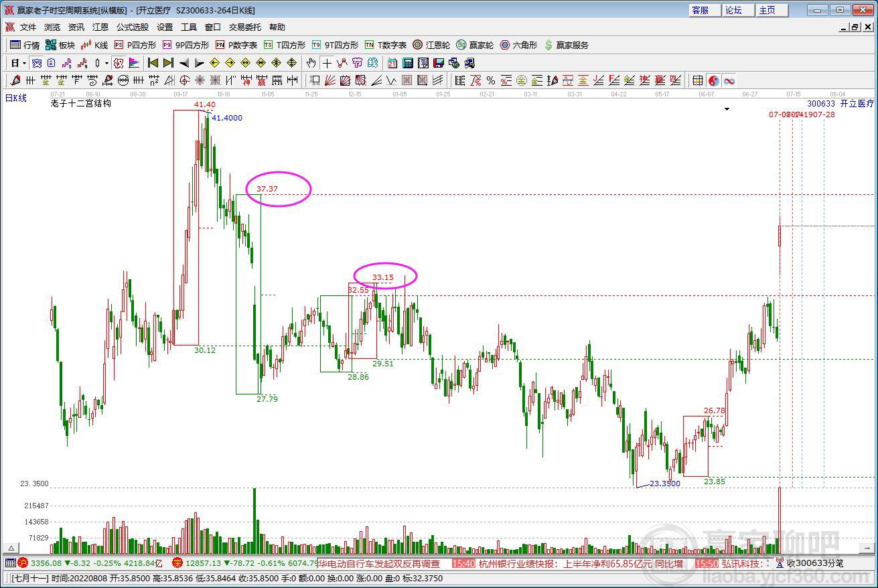The width and height of the screenshot is (878, 588).
Task: Open the 帮助 menu
Action: tap(277, 27)
